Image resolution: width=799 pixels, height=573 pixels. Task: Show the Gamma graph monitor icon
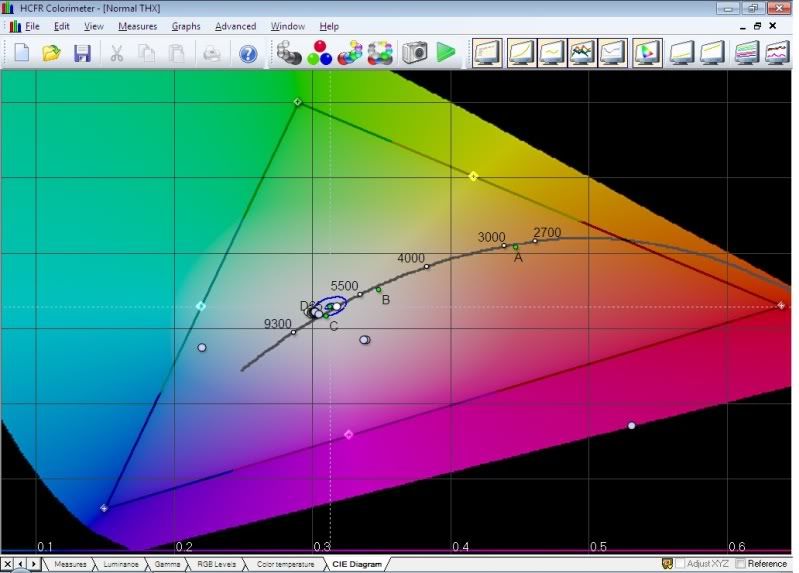point(552,53)
